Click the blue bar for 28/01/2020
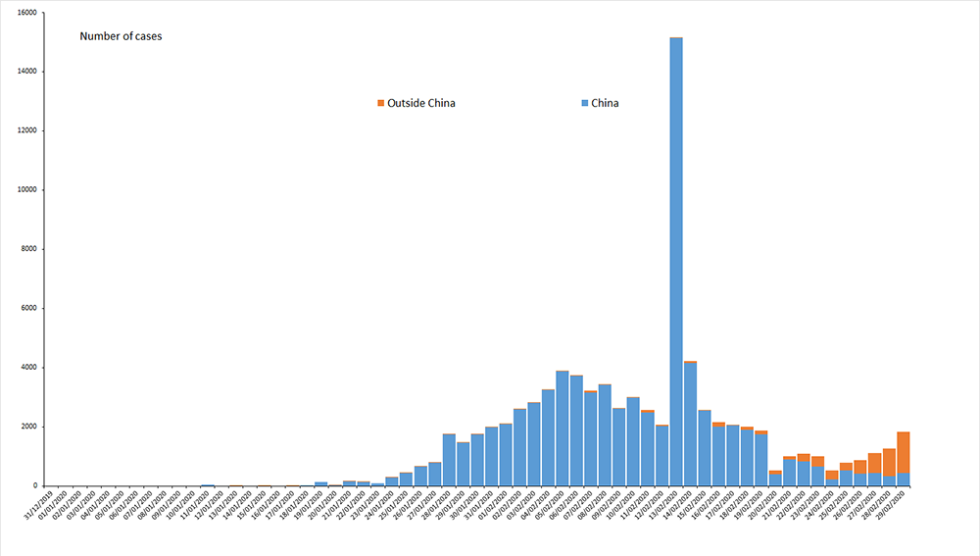 coord(449,460)
